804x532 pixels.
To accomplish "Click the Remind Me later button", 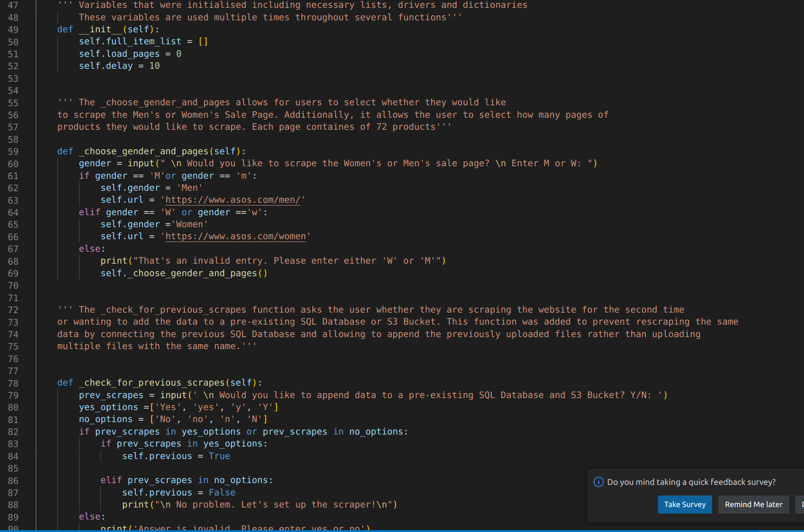I will click(x=753, y=504).
